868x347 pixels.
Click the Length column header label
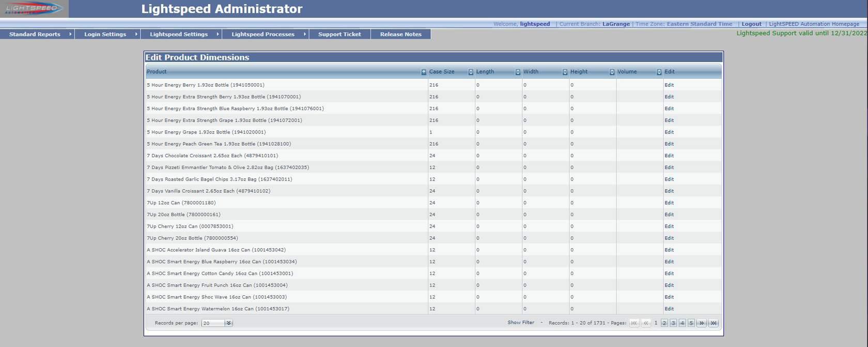point(485,72)
